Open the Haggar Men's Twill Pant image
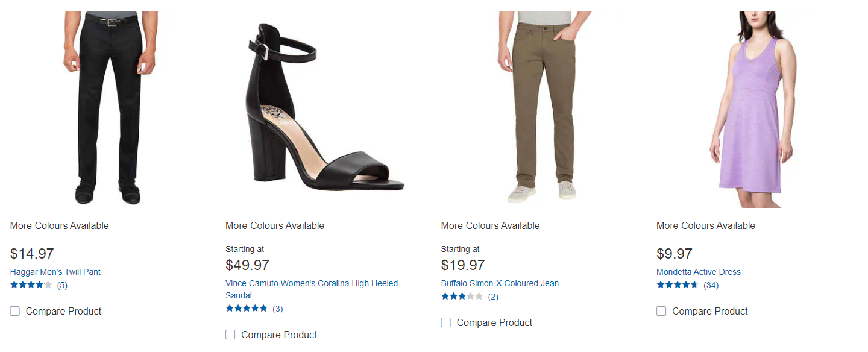This screenshot has height=352, width=868. 110,108
